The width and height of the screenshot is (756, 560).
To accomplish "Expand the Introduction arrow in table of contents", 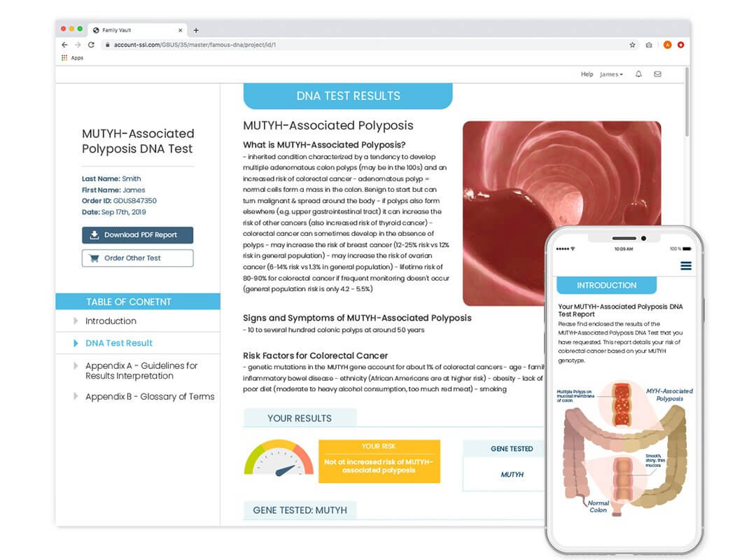I will coord(76,321).
